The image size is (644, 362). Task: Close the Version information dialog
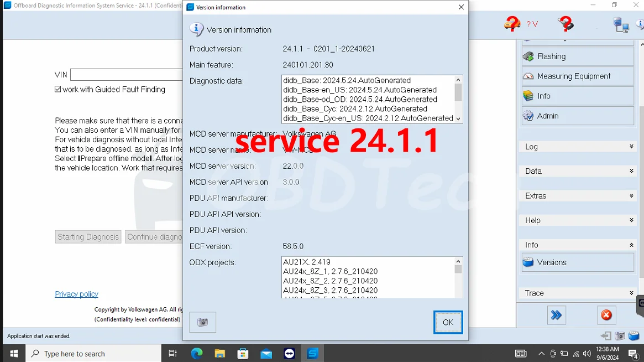point(461,7)
